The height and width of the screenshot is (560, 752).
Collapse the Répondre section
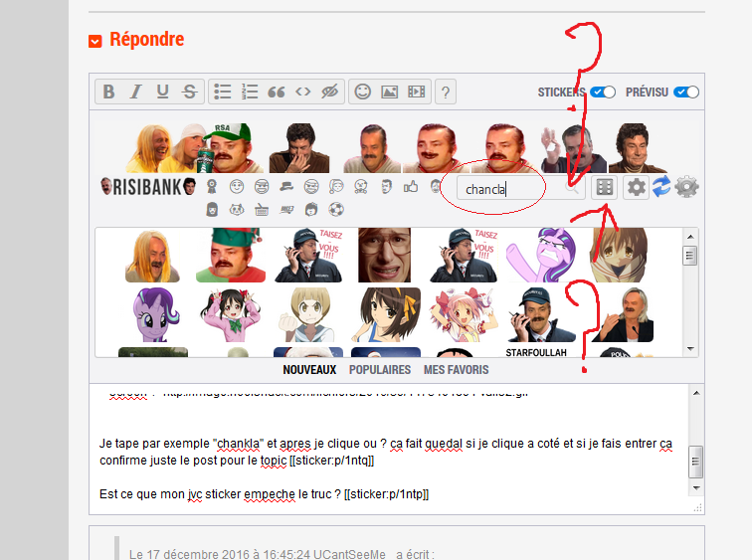[x=94, y=41]
